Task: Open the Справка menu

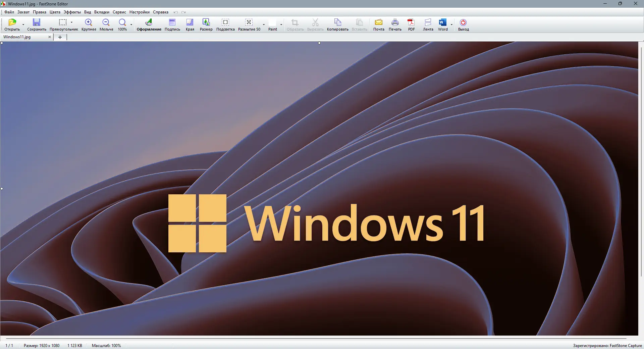Action: (x=161, y=12)
